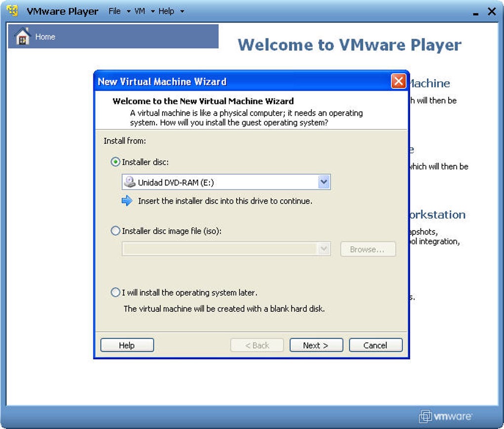
Task: Select the Installer disc radio button
Action: 116,162
